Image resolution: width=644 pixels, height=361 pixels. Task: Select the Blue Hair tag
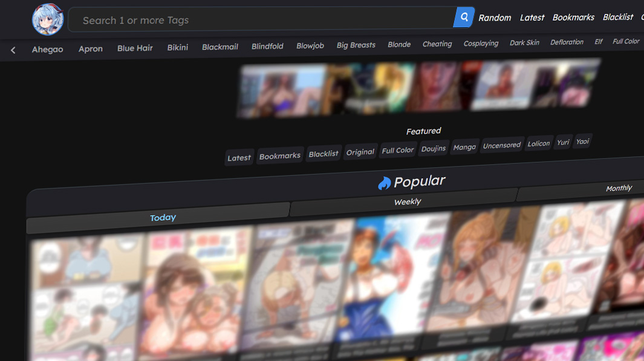pos(135,48)
